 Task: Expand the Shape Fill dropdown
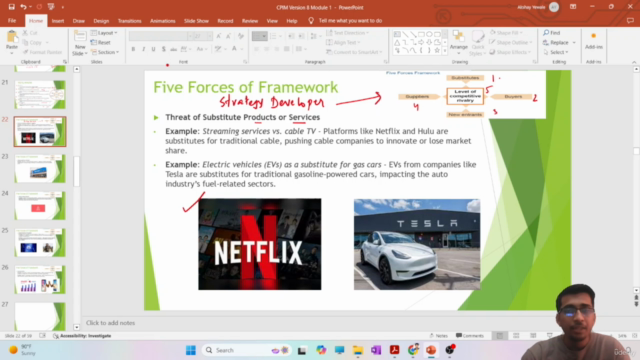click(x=507, y=33)
